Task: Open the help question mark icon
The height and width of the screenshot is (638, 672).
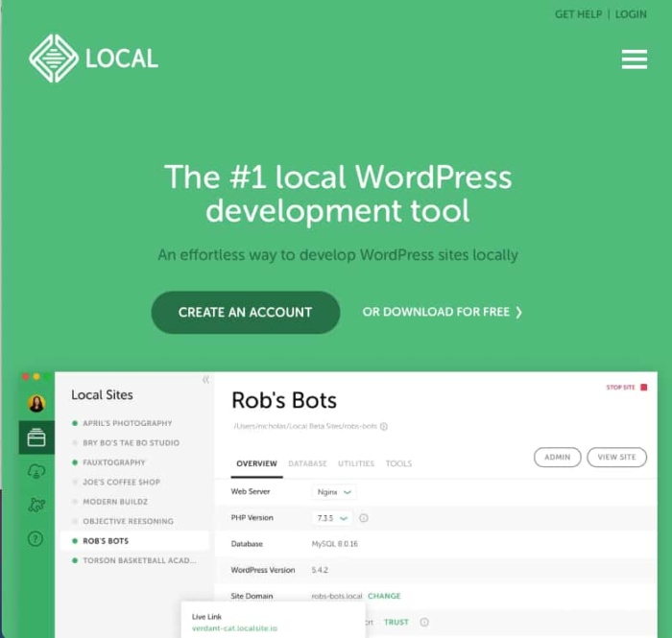Action: (x=36, y=538)
